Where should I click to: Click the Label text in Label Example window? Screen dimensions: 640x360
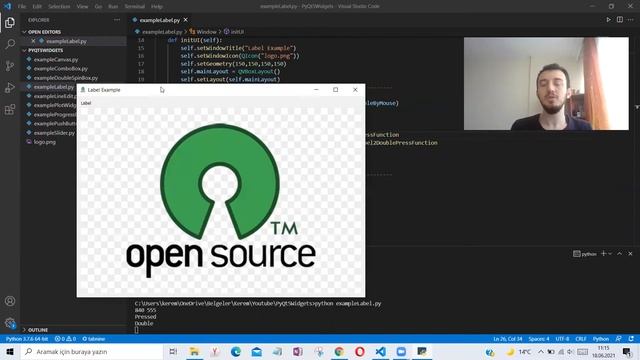point(86,103)
